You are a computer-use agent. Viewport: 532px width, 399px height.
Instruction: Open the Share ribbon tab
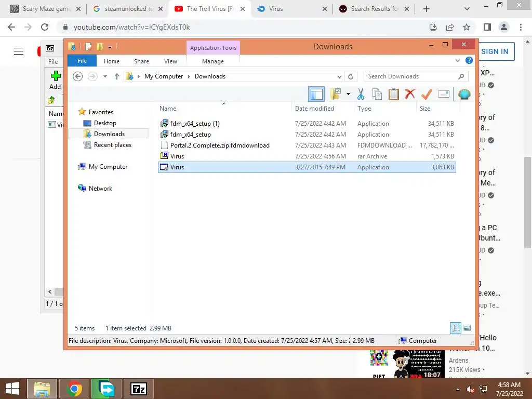(141, 61)
